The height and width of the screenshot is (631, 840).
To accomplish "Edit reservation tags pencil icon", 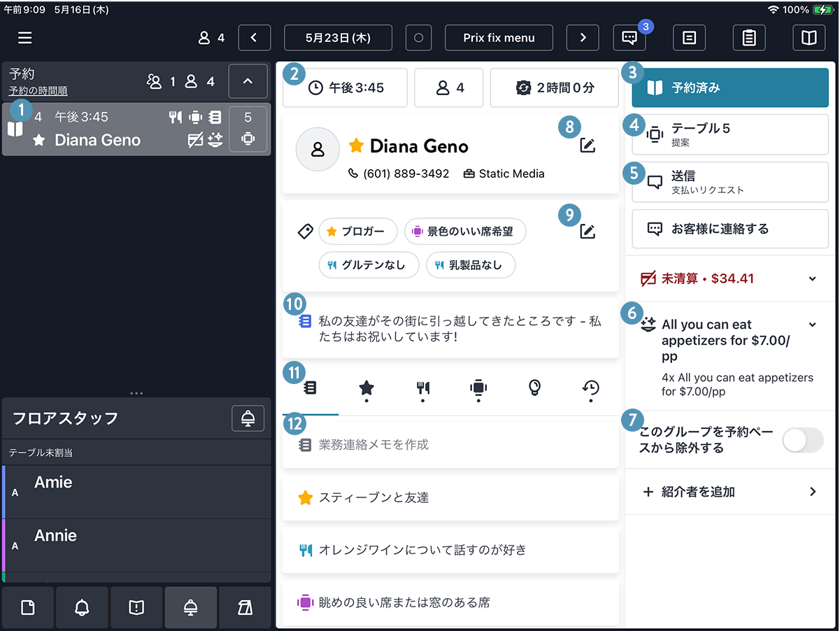I will 588,232.
